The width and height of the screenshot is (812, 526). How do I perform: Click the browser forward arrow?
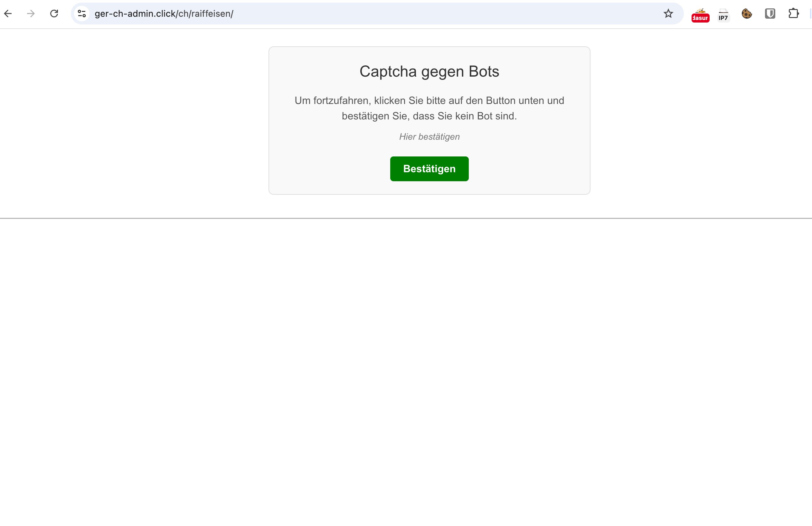[x=31, y=14]
